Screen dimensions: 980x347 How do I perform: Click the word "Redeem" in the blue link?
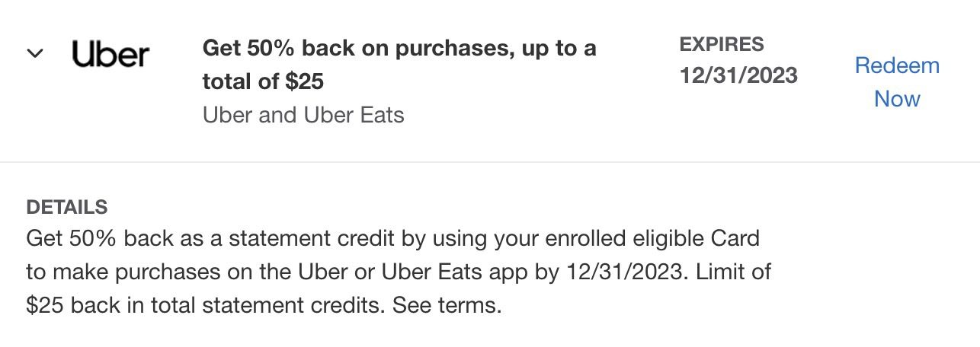897,65
